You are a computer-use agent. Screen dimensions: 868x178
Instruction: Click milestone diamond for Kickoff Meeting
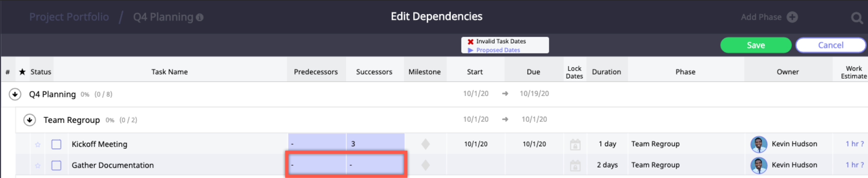[425, 144]
